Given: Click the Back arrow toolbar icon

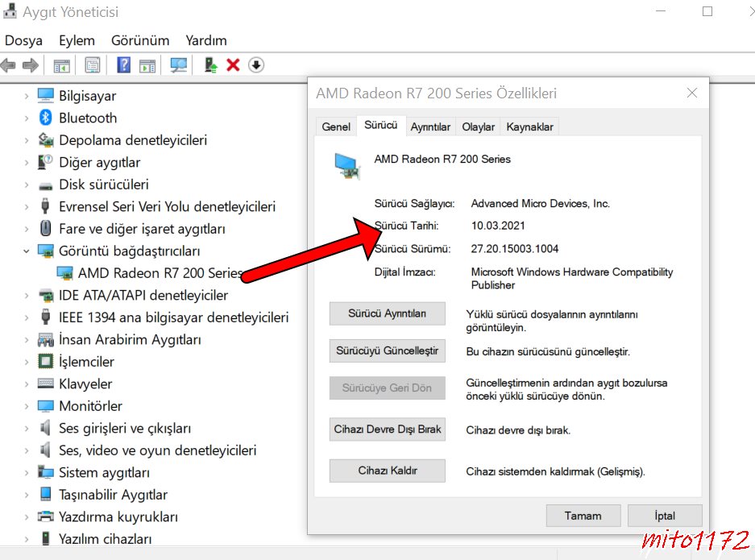Looking at the screenshot, I should [8, 65].
